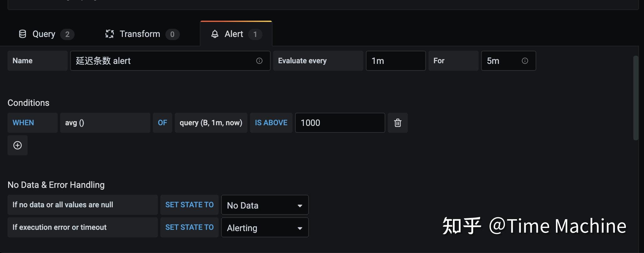This screenshot has width=644, height=253.
Task: Delete the condition with the trash icon
Action: pos(397,123)
